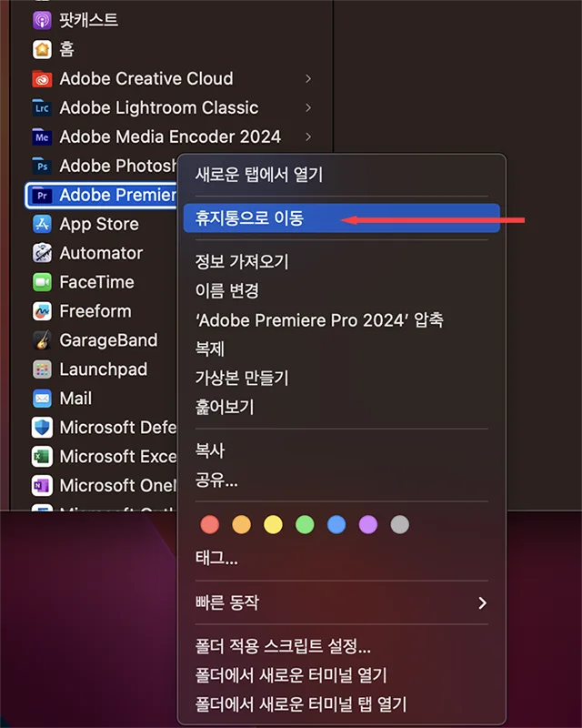The image size is (582, 728).
Task: Expand the Adobe Creative Cloud folder chevron
Action: coord(308,79)
